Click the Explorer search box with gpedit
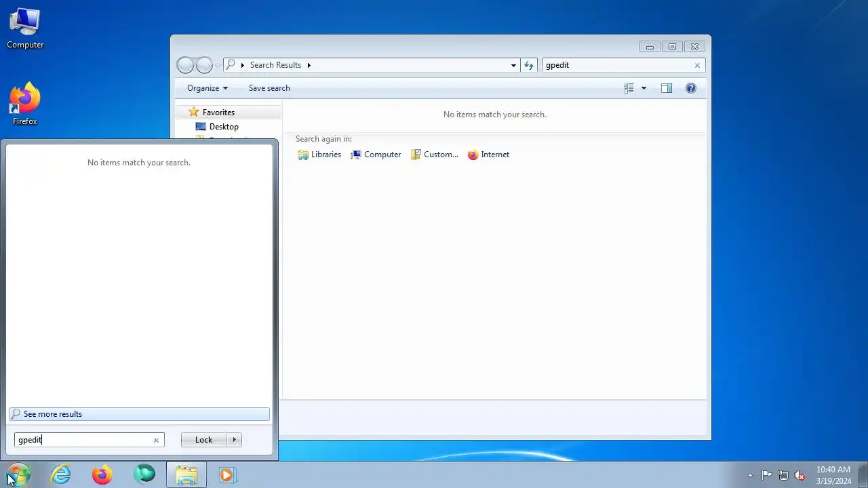 (617, 65)
